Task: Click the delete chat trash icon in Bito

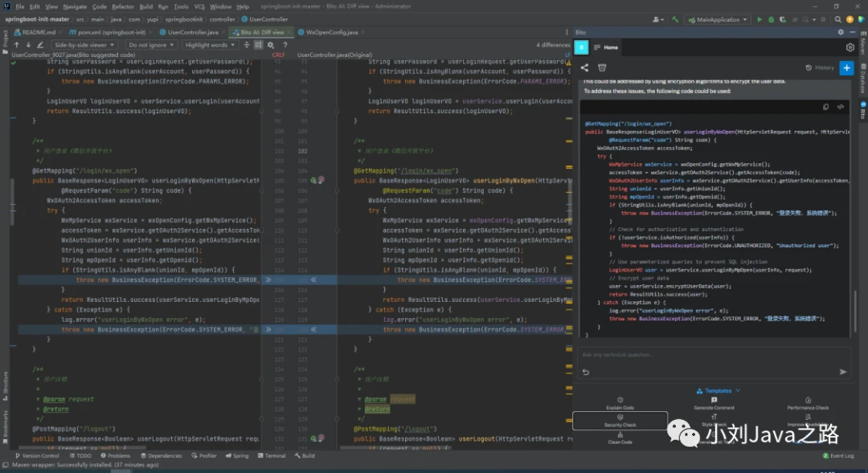Action: pyautogui.click(x=602, y=68)
